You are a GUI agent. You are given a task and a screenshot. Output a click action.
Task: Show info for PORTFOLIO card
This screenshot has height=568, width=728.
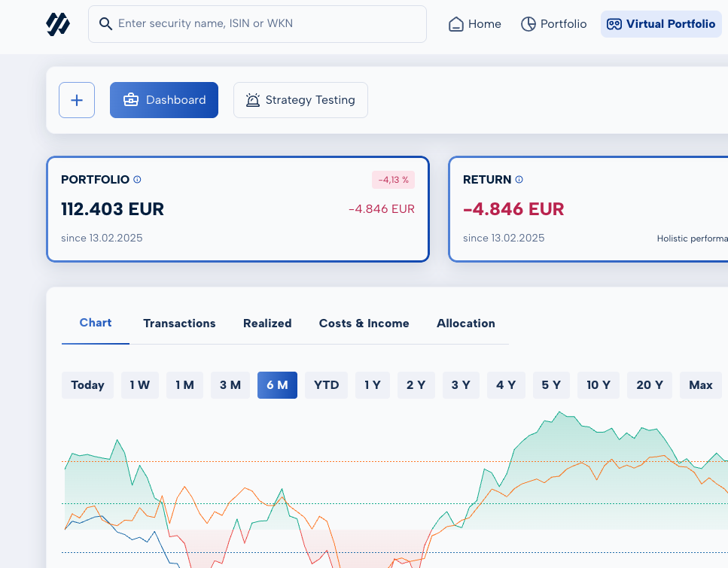point(138,180)
